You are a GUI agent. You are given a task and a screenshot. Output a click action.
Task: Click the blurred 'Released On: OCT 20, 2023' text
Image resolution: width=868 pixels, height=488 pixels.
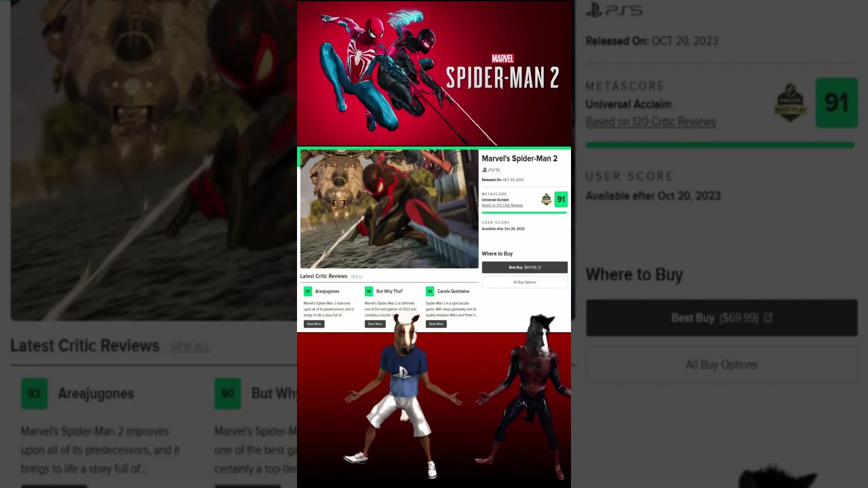pos(652,41)
